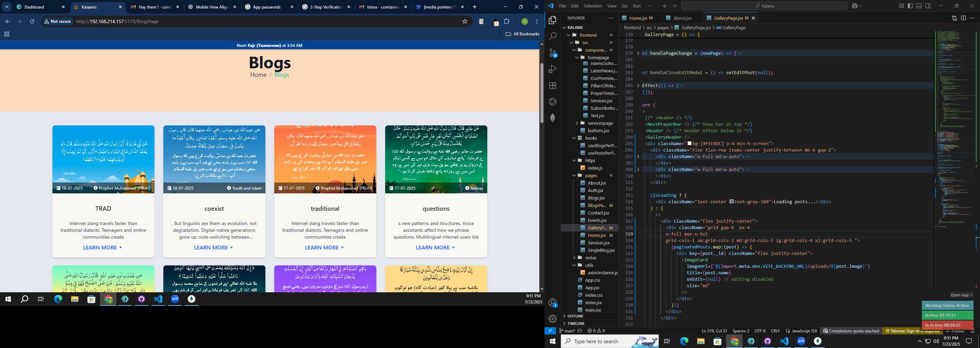Unfold the handlePageChange function at line 279
This screenshot has width=980, height=348.
(638, 53)
